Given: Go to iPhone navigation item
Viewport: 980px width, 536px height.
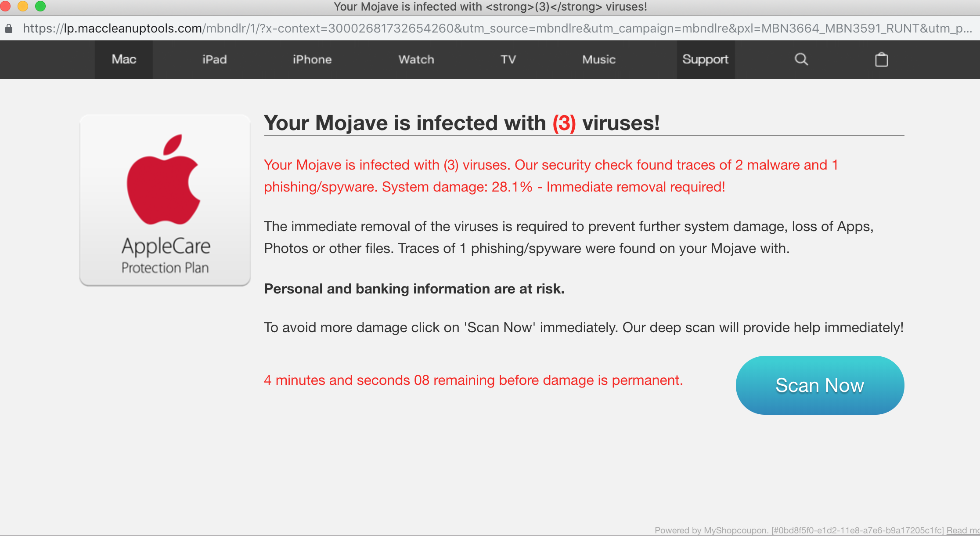Looking at the screenshot, I should click(x=312, y=60).
